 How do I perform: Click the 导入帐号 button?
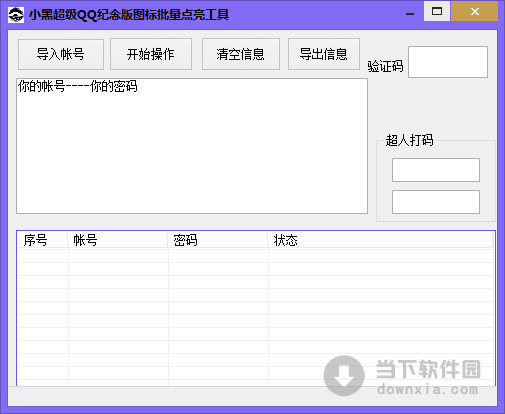pos(61,54)
